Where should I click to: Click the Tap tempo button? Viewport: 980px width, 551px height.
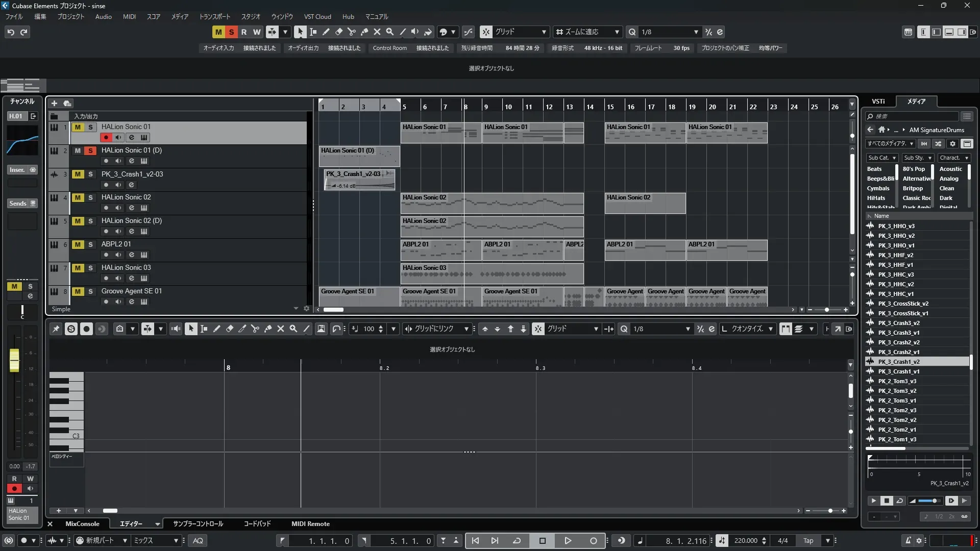pyautogui.click(x=808, y=541)
